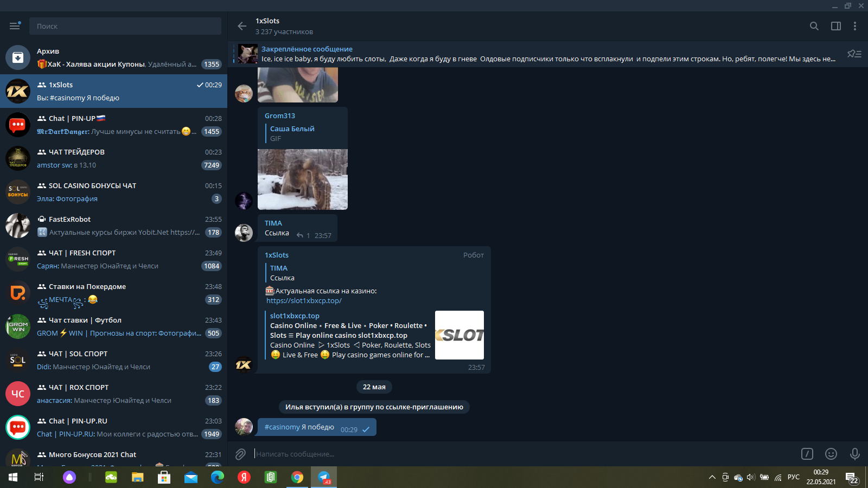Open Yandex browser from taskbar
The height and width of the screenshot is (488, 868).
(244, 477)
